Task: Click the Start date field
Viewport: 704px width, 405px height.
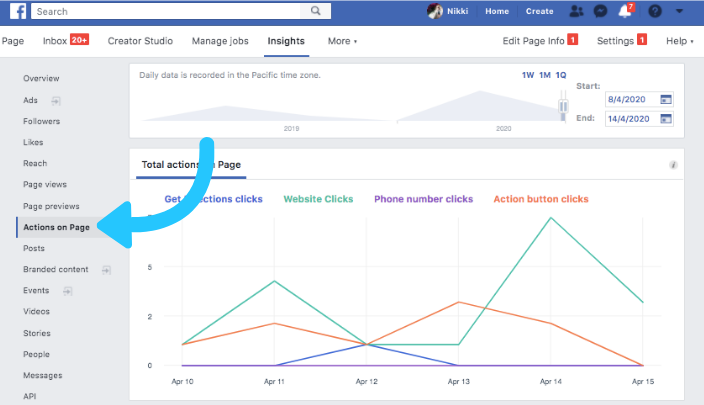Action: click(639, 99)
